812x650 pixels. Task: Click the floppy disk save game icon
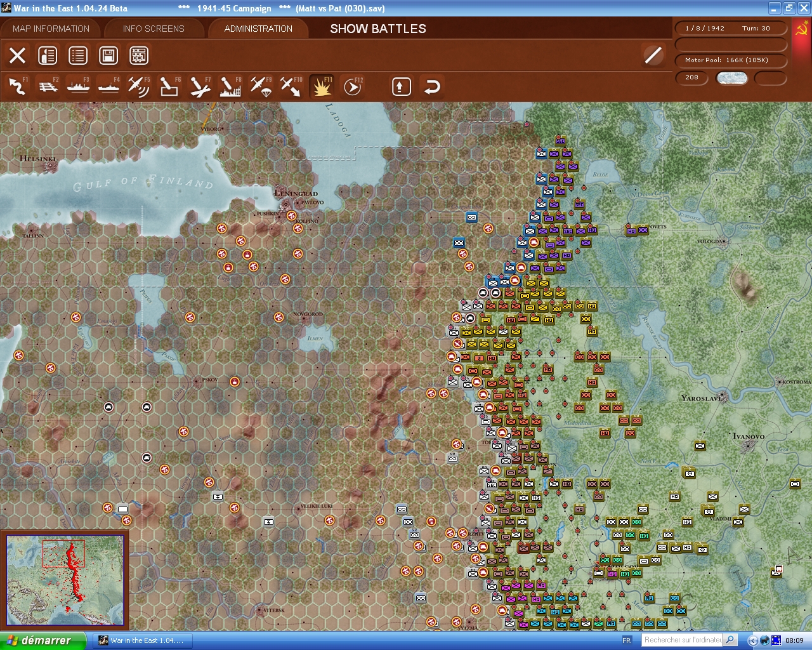tap(108, 55)
